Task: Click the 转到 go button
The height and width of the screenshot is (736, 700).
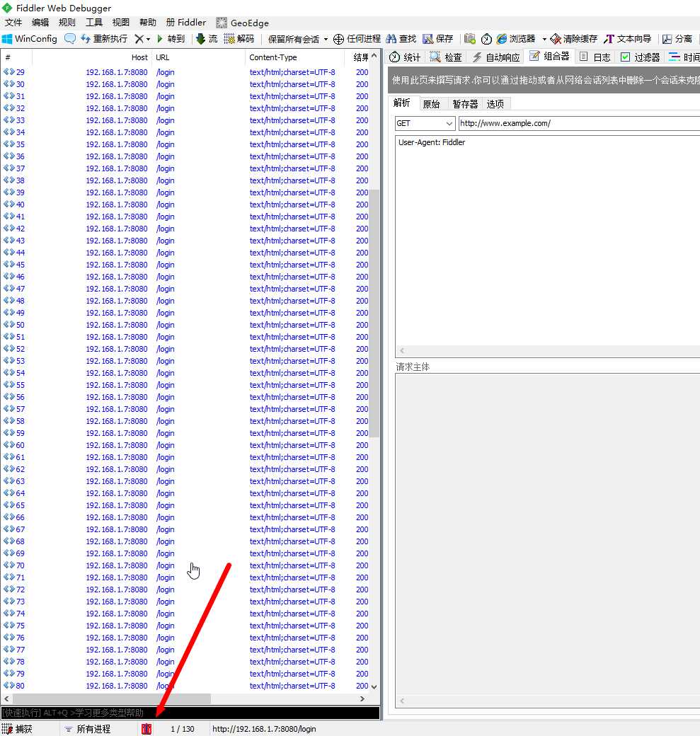Action: pyautogui.click(x=171, y=38)
